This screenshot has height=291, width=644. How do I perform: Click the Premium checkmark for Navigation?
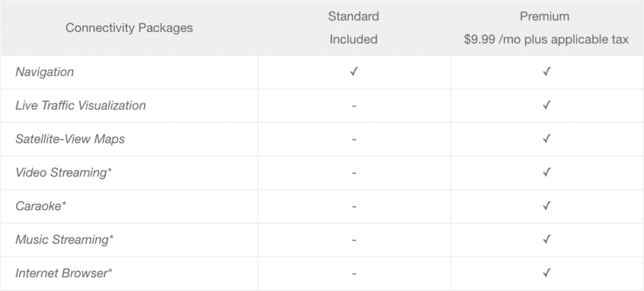(x=547, y=72)
